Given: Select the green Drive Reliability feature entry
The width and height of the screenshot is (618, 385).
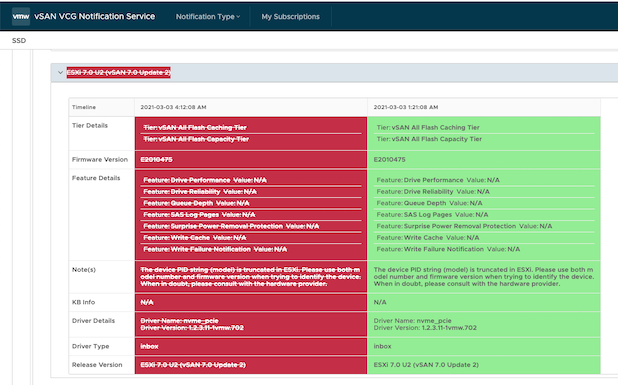Looking at the screenshot, I should (x=433, y=192).
